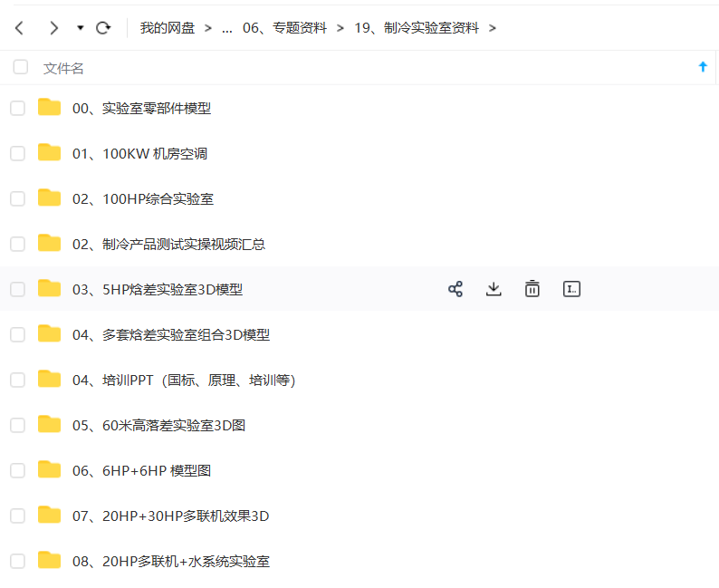719x588 pixels.
Task: Open folder name 08、20HP多联机+水系统实验室
Action: 171,562
